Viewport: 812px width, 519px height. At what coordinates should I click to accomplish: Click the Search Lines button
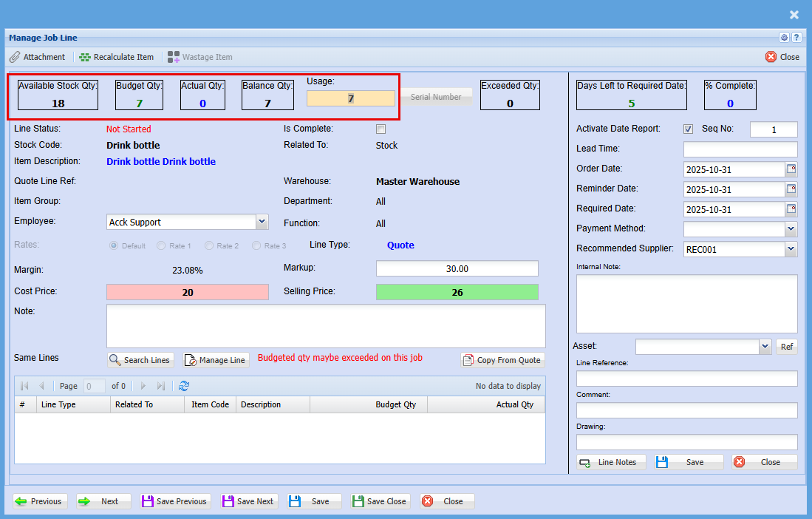click(x=140, y=360)
